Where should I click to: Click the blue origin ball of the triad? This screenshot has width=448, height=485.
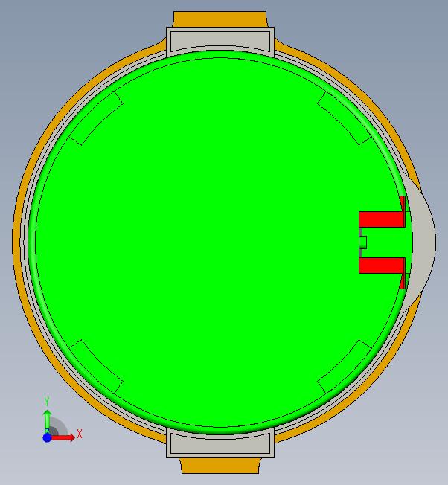click(47, 437)
